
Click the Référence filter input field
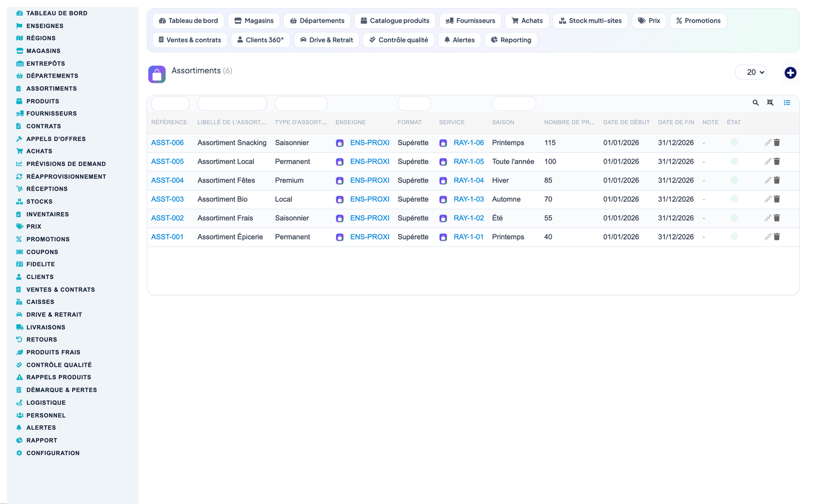click(x=170, y=104)
